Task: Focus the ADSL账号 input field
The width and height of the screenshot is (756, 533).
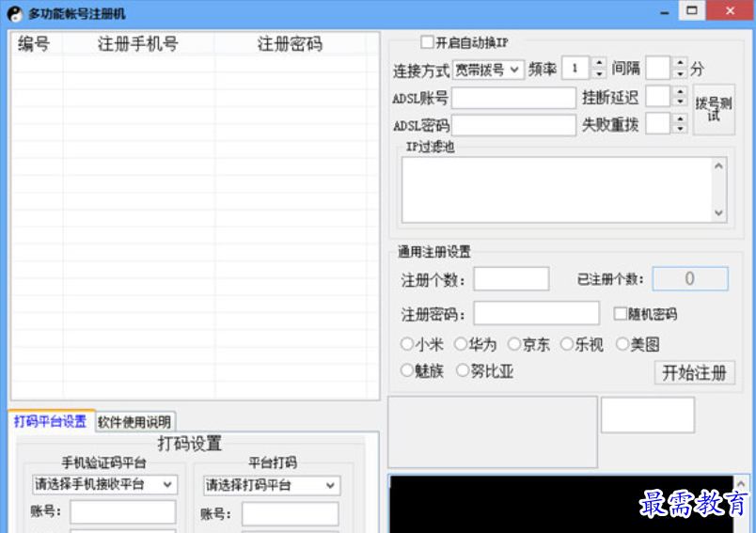Action: click(514, 98)
